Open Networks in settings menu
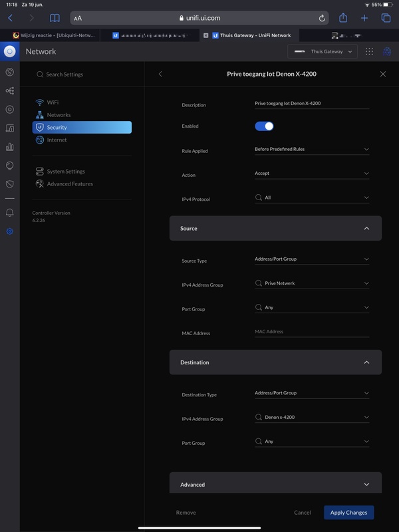The height and width of the screenshot is (532, 399). [59, 115]
